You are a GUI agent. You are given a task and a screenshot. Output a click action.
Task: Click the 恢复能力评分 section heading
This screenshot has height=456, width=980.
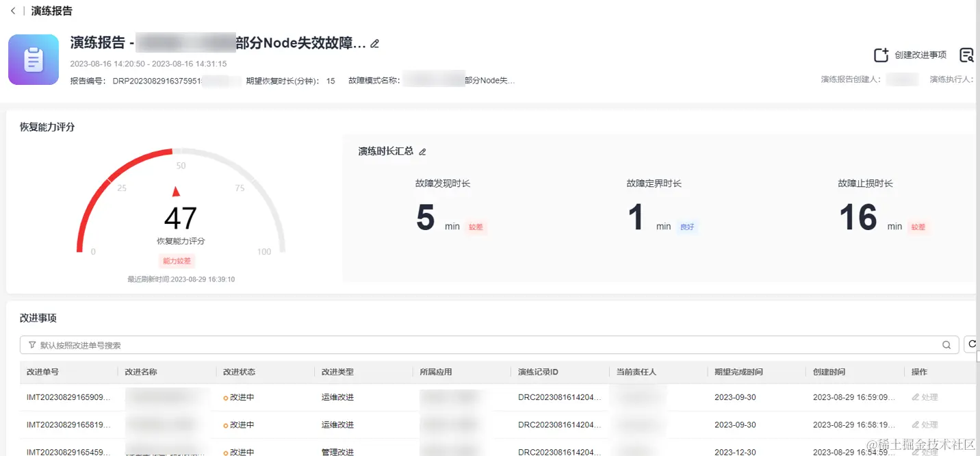point(47,127)
